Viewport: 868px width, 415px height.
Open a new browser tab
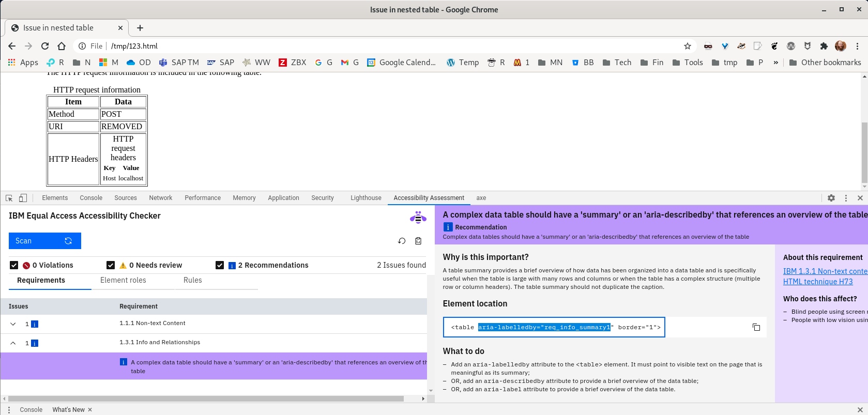(140, 28)
